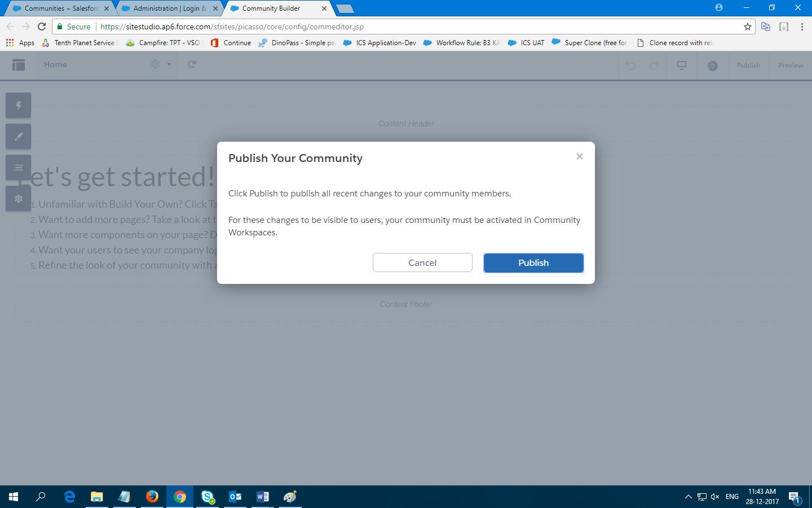Screen dimensions: 812x508
Task: Open Clone record with rel bookmark
Action: pos(674,43)
